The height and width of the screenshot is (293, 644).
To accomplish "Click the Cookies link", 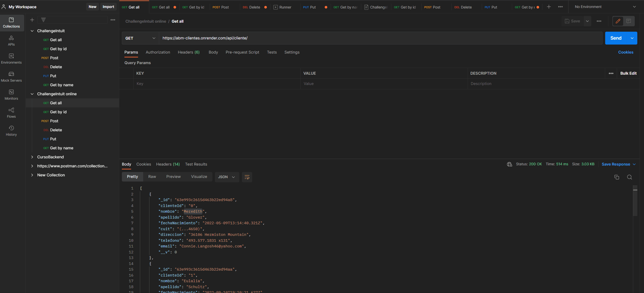I will 625,52.
